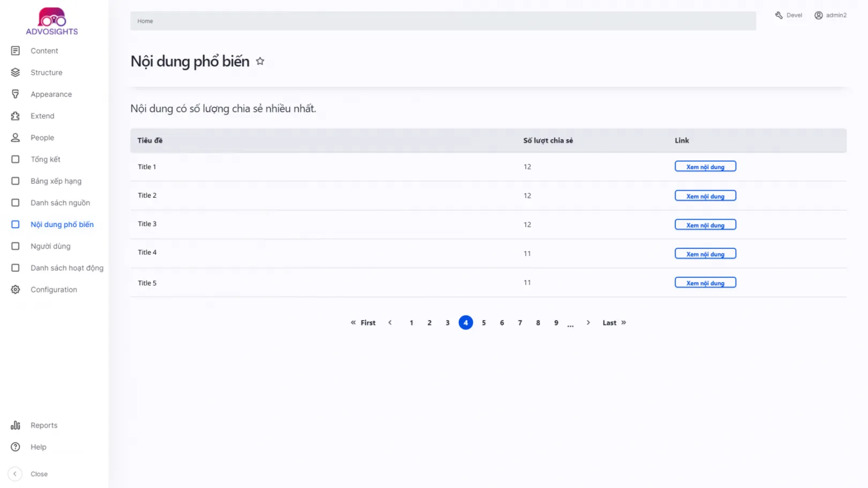
Task: Click the Home breadcrumb link
Action: [145, 21]
